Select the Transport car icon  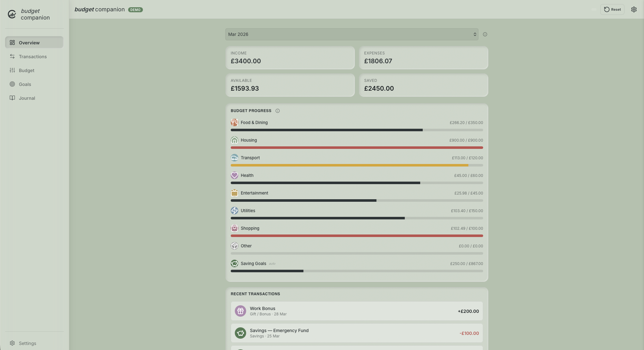pyautogui.click(x=235, y=158)
